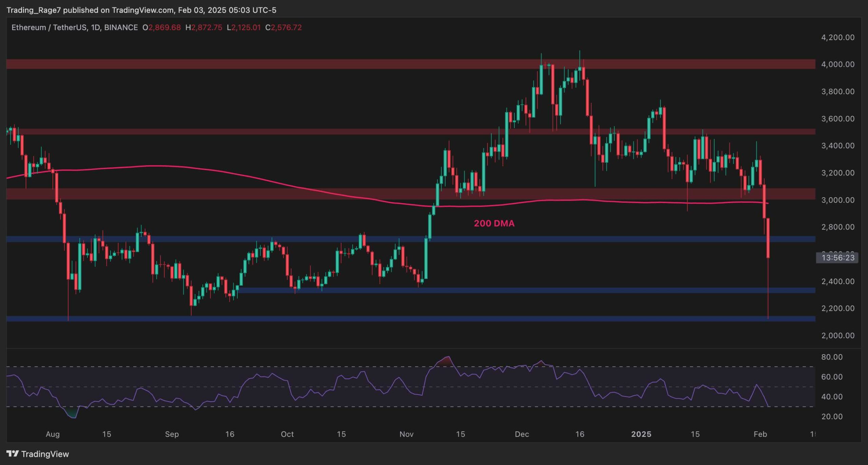Screen dimensions: 868x465
Task: Click the TradingView wordmark text
Action: tap(45, 454)
